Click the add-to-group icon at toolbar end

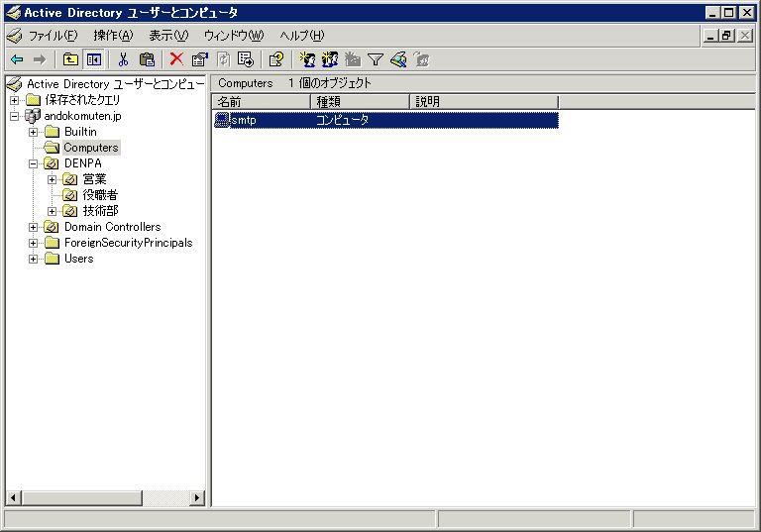point(422,59)
